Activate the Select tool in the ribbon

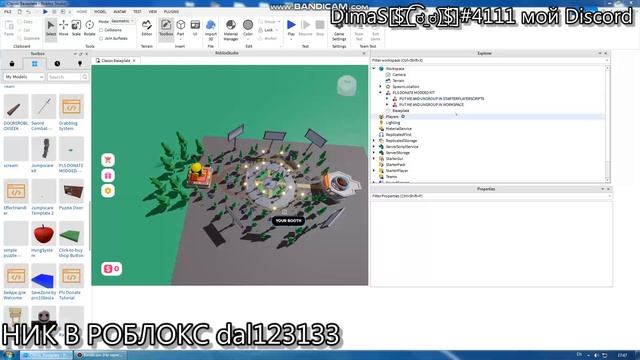click(x=51, y=28)
